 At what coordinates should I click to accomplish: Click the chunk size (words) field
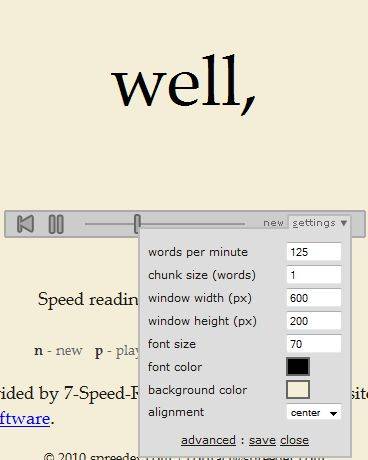(314, 275)
